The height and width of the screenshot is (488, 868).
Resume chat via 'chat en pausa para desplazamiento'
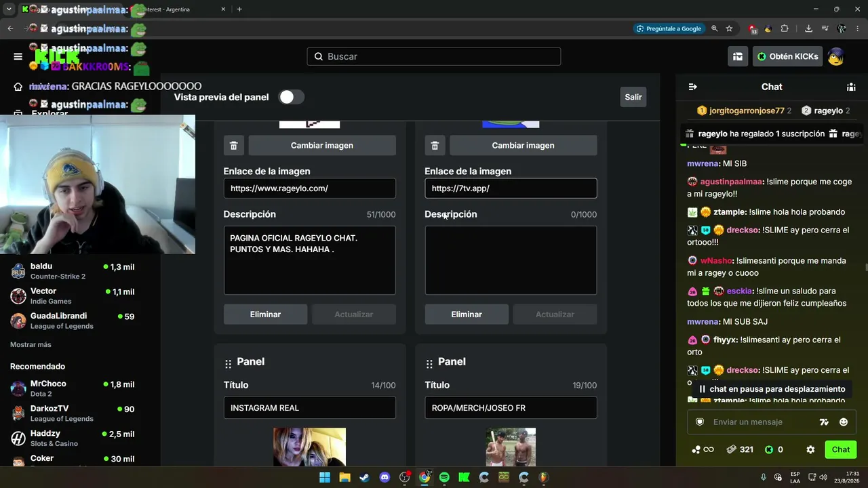pyautogui.click(x=771, y=389)
